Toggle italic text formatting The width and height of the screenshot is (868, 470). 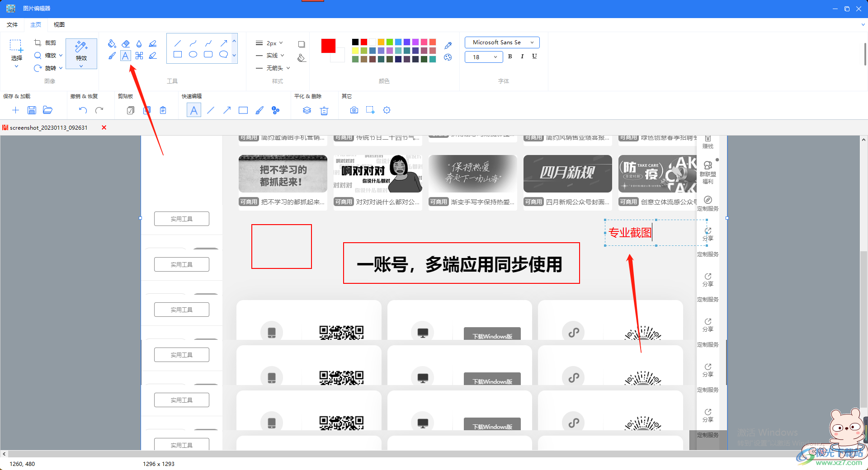pyautogui.click(x=522, y=56)
